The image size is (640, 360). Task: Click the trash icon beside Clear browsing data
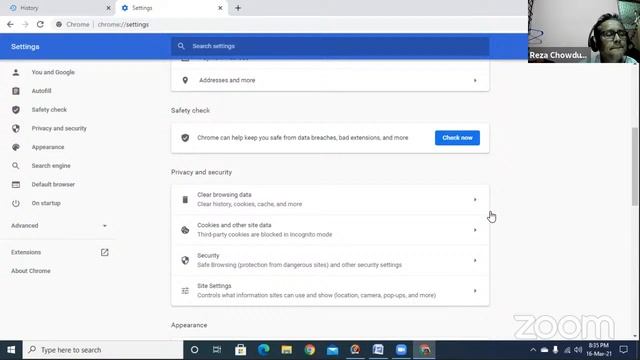pos(185,200)
